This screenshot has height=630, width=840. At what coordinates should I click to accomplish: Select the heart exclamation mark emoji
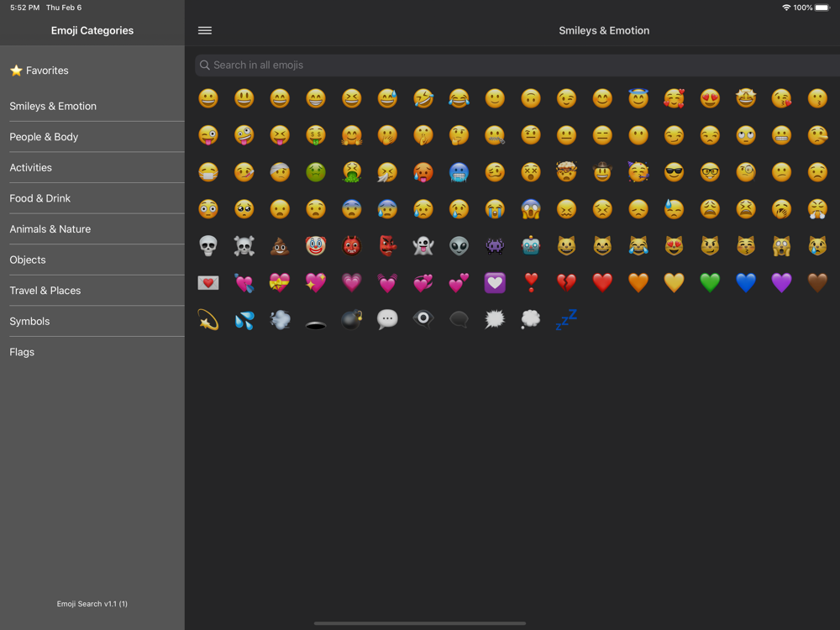click(x=531, y=282)
